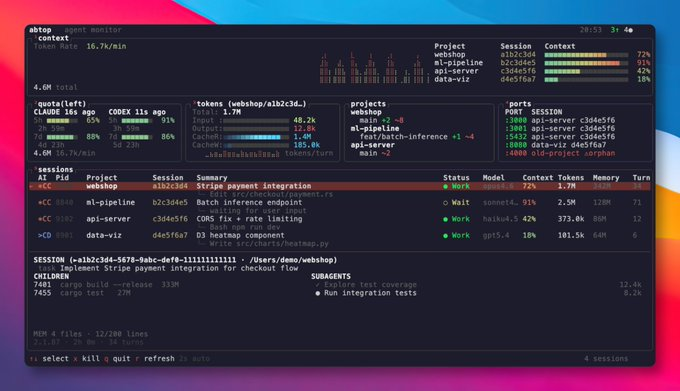
Task: Click the Tokens column header in sessions table
Action: coord(571,178)
